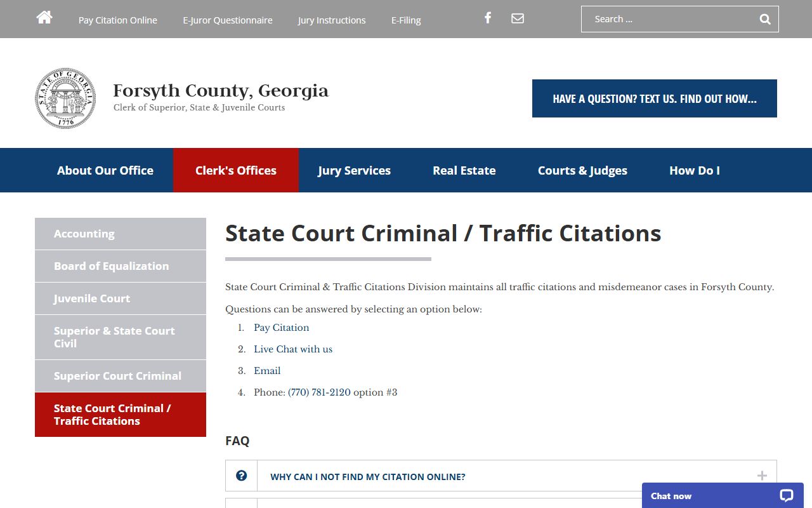Open the Chat now widget
This screenshot has height=508, width=812.
723,496
